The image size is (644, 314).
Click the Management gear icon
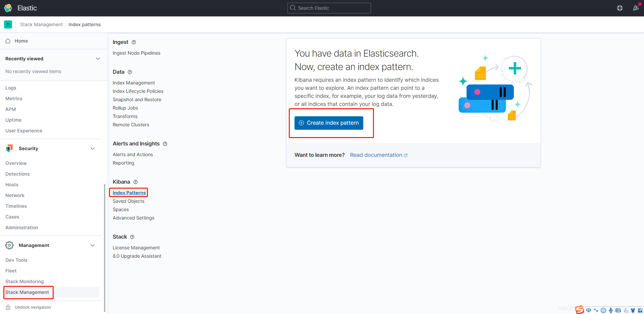click(x=9, y=245)
